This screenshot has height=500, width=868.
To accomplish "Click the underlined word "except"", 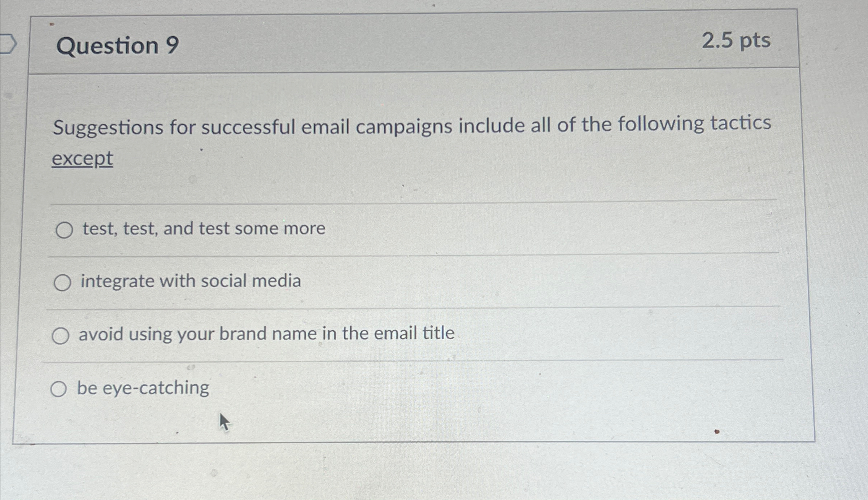I will [x=82, y=159].
